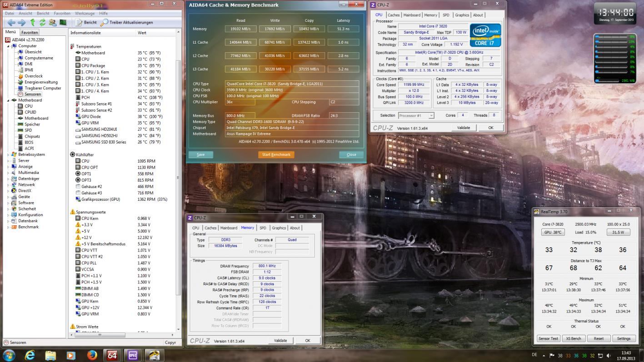Refresh AIDA64 sensor readings
Viewport: 644px width, 362px height.
click(x=42, y=22)
